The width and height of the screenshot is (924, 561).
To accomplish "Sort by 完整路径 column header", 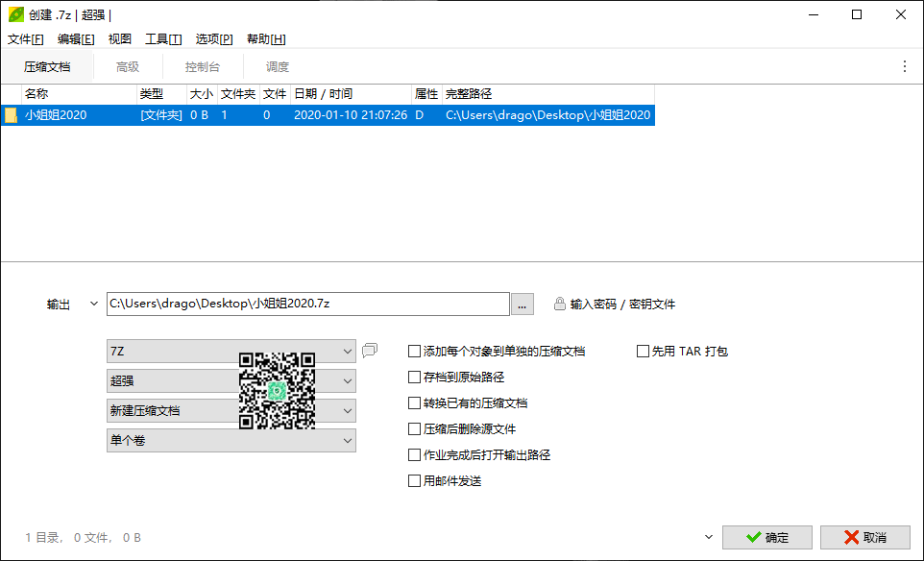I will (x=548, y=94).
